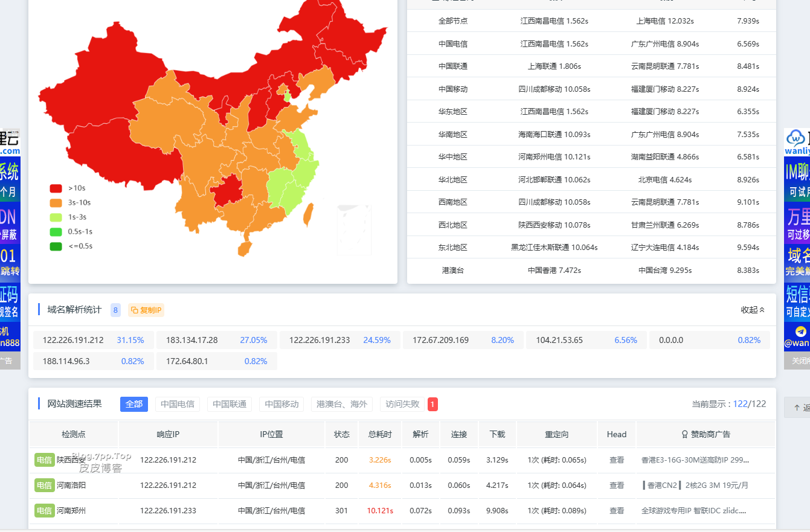The image size is (810, 532).
Task: Switch to the 中国电信 results tab
Action: coord(178,404)
